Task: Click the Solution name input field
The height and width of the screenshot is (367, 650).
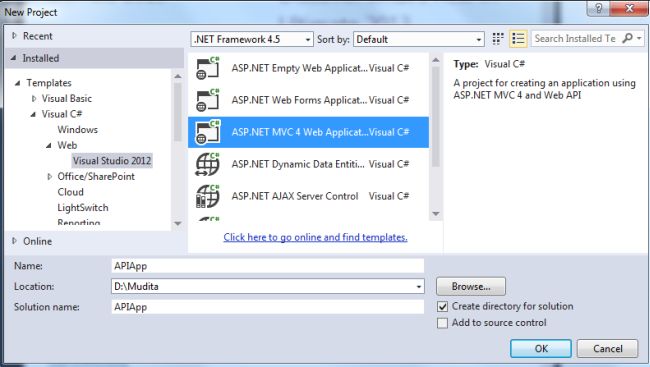Action: pyautogui.click(x=268, y=307)
